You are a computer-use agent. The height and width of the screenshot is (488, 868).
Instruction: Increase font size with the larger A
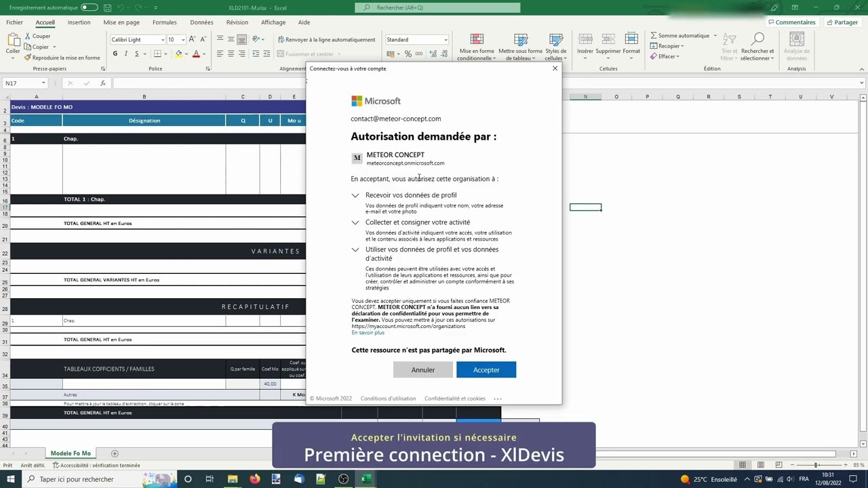click(x=193, y=39)
